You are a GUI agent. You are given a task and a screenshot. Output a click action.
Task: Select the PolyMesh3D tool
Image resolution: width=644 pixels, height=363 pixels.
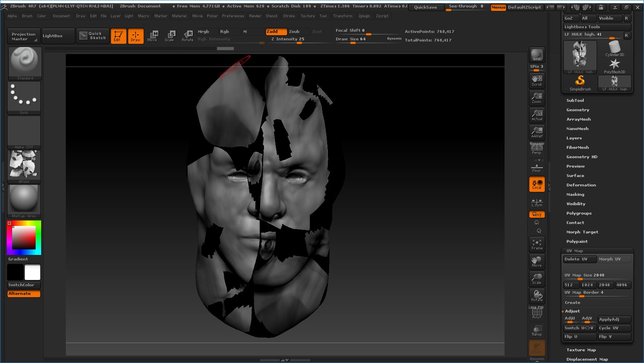pos(615,66)
